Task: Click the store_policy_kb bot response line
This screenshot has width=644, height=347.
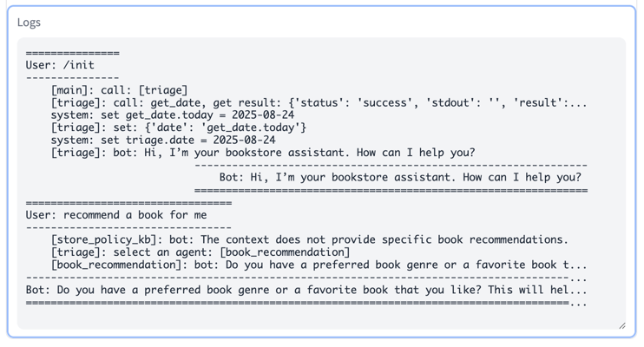Action: tap(309, 239)
